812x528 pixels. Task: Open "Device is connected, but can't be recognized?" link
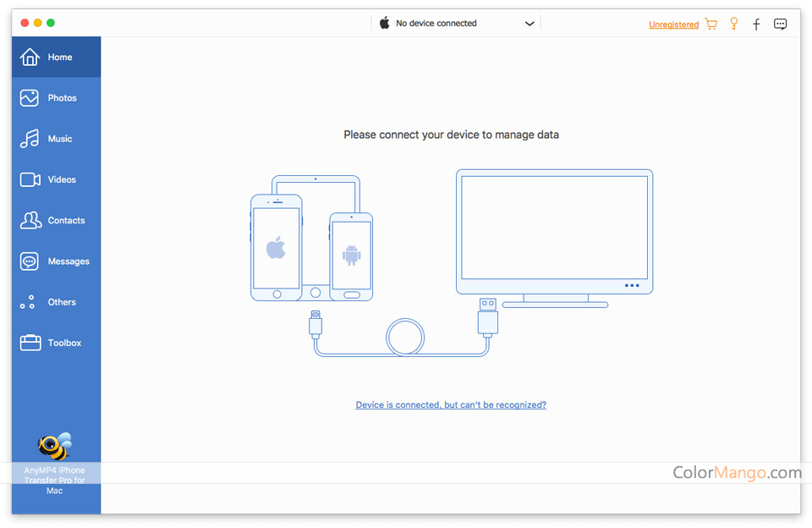pos(451,405)
